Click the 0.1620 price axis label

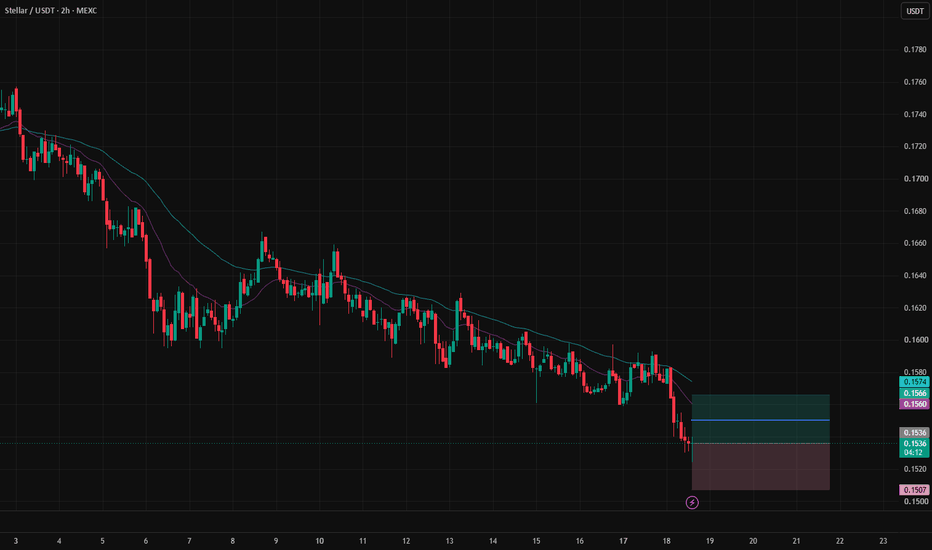coord(915,308)
